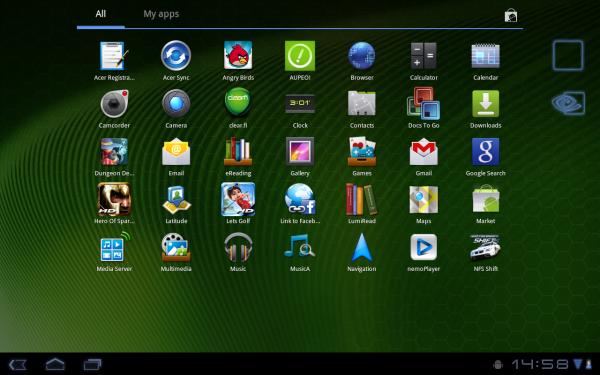Tap the Android debug notification icon

[x=498, y=364]
